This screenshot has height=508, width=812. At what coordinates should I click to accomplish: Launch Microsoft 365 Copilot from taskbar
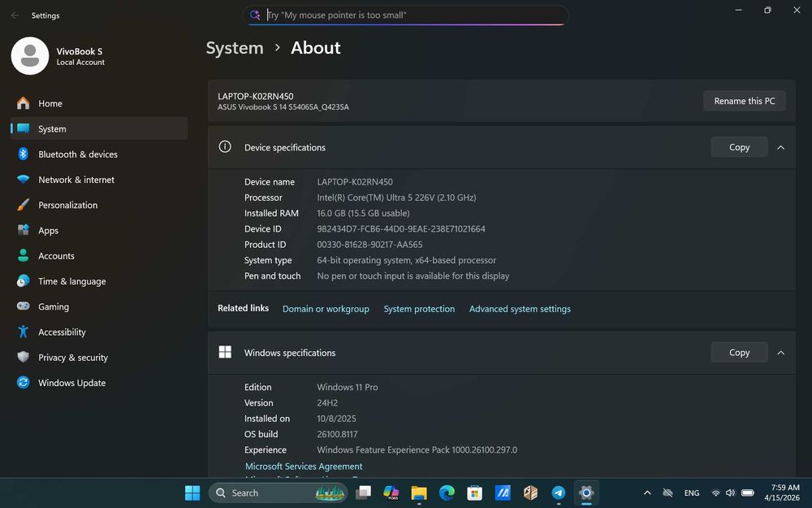coord(391,493)
